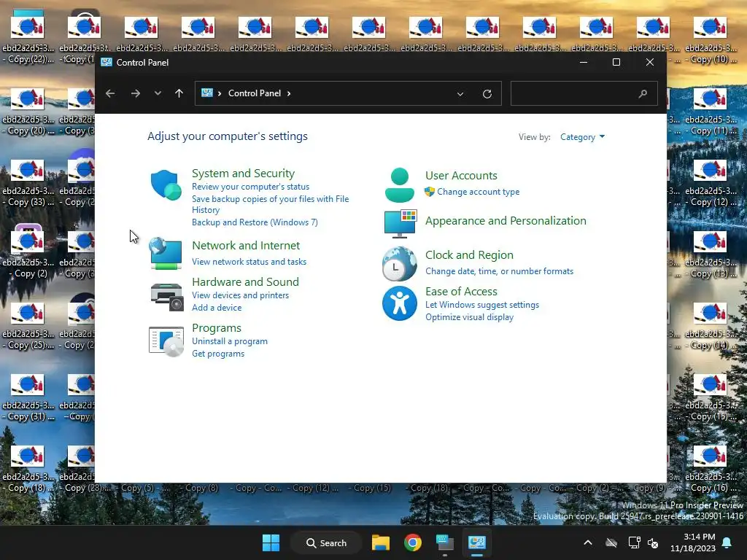
Task: Select desktop file 'Copy (13)' icon
Action: pyautogui.click(x=710, y=241)
